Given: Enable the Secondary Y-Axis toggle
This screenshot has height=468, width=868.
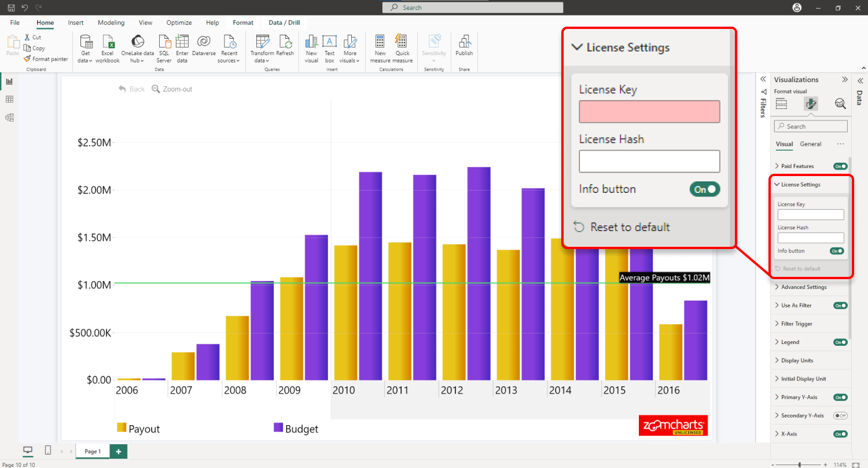Looking at the screenshot, I should pos(840,415).
